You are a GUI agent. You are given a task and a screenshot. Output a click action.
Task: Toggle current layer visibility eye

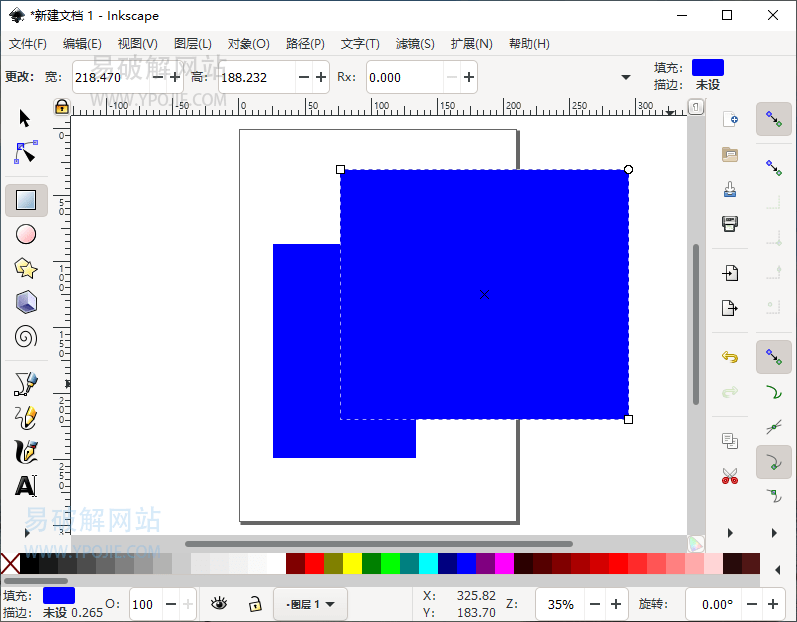pos(219,604)
